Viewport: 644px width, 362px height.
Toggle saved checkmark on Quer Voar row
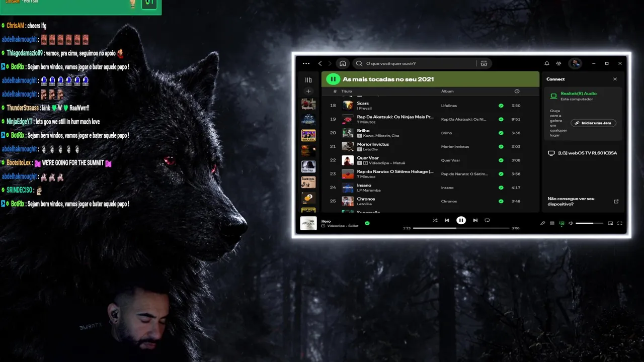pyautogui.click(x=501, y=160)
